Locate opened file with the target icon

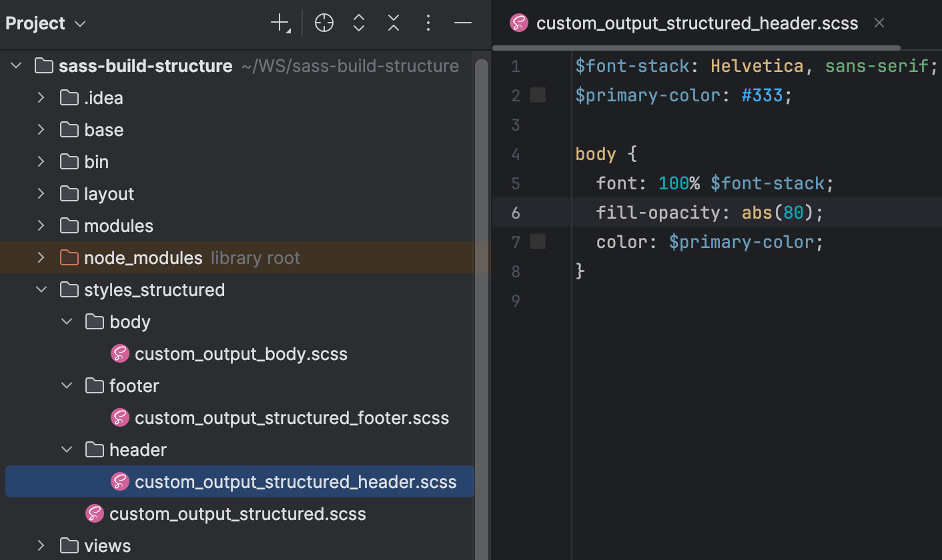click(324, 23)
